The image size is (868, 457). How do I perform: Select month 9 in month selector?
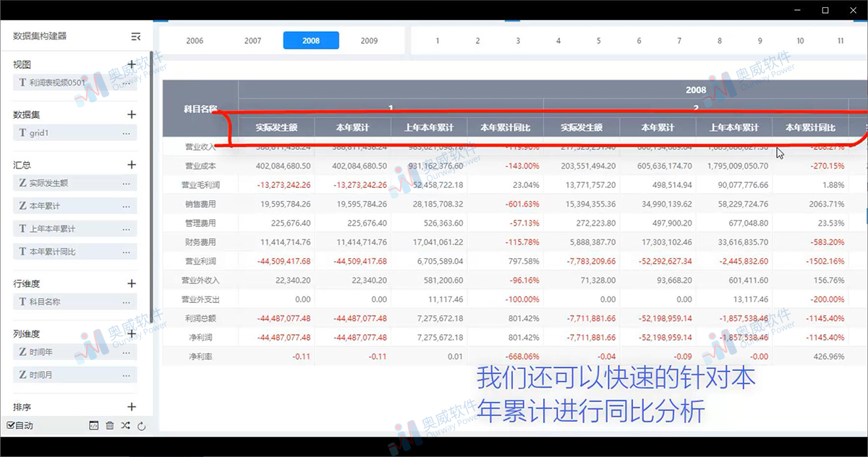760,41
